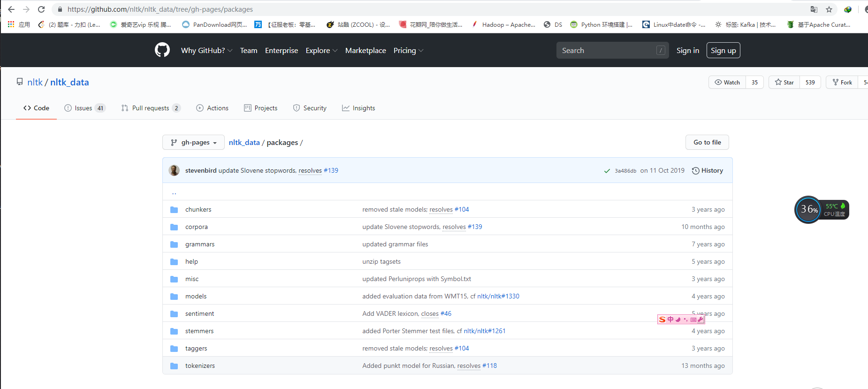Screen dimensions: 868x389
Task: Click the parent directory '..' link
Action: click(x=174, y=192)
